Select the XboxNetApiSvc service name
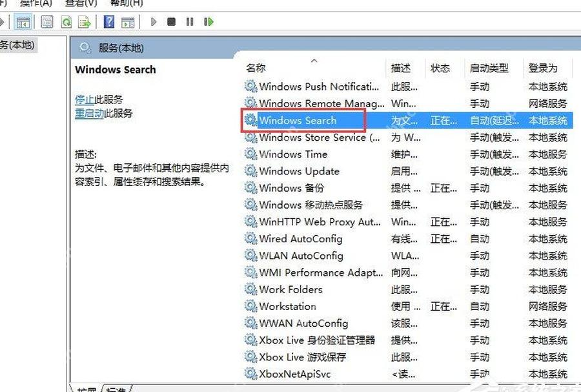 294,373
